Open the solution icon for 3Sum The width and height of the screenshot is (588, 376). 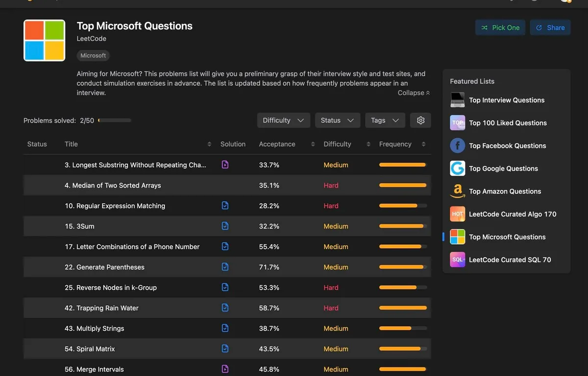click(x=225, y=226)
